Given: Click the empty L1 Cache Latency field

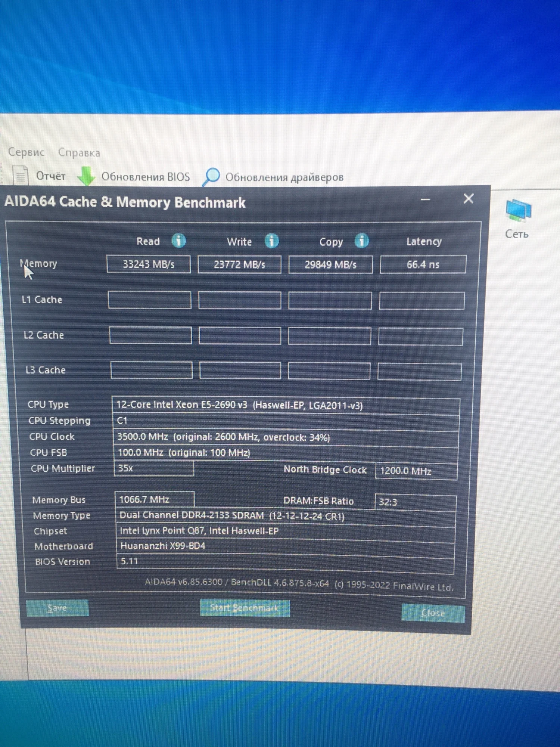Looking at the screenshot, I should click(x=422, y=301).
